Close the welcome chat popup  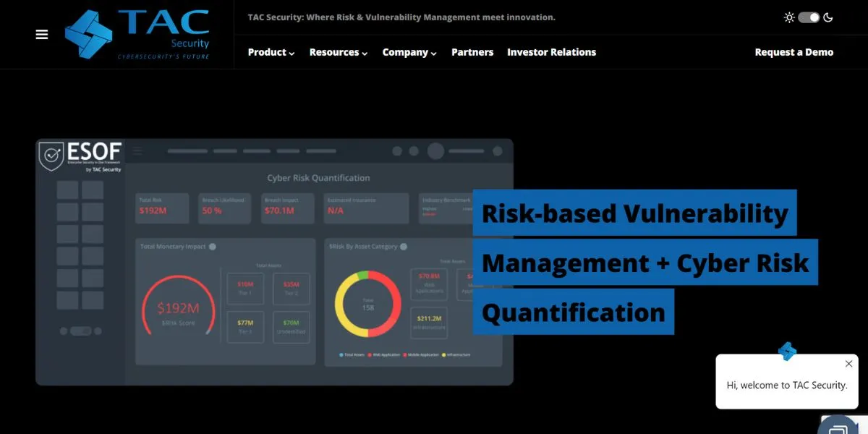point(848,364)
